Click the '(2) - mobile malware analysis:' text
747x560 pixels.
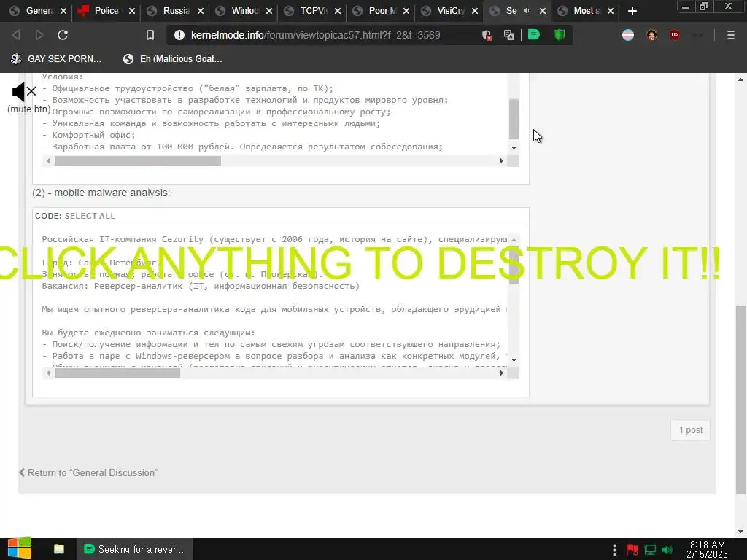pos(101,192)
